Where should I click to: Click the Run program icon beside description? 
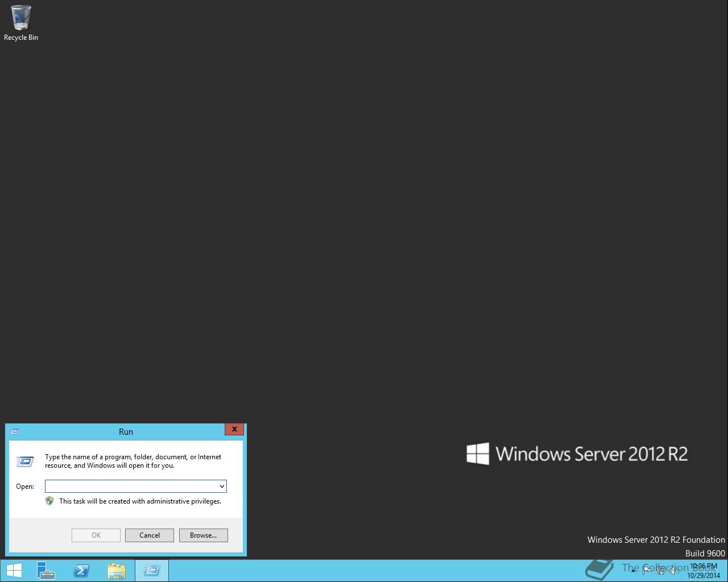point(25,461)
